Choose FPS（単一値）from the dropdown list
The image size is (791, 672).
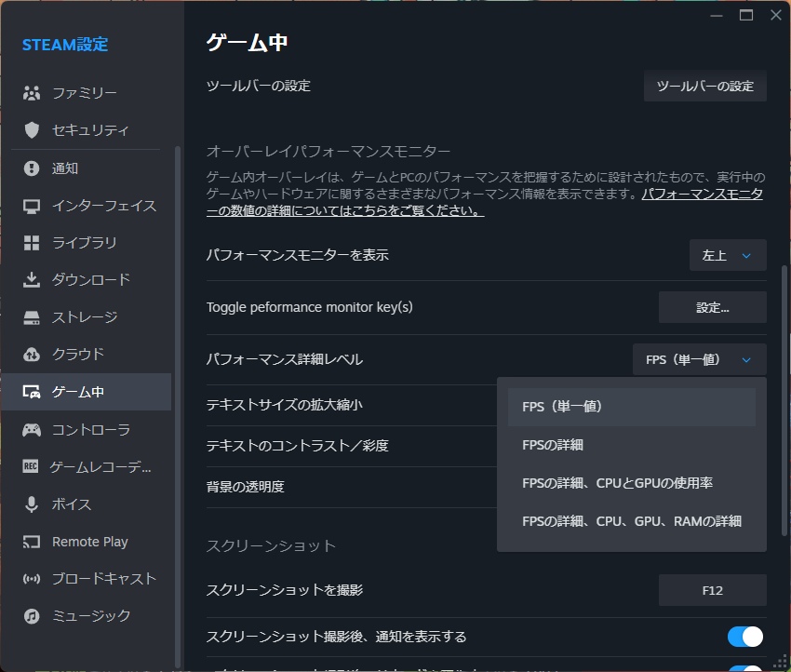[632, 407]
